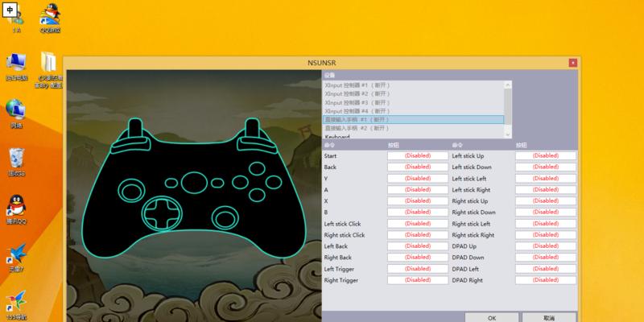644x322 pixels.
Task: Open the 网络 globe desktop icon
Action: point(16,113)
